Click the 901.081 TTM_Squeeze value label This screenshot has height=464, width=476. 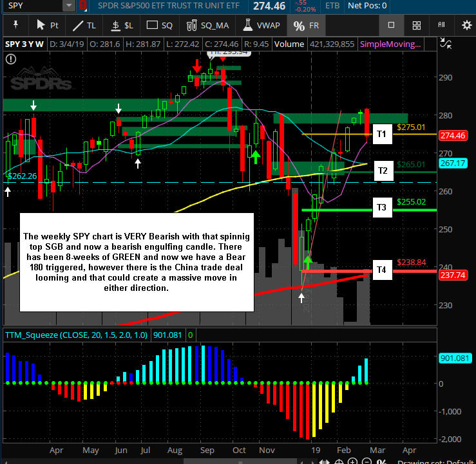click(x=167, y=335)
